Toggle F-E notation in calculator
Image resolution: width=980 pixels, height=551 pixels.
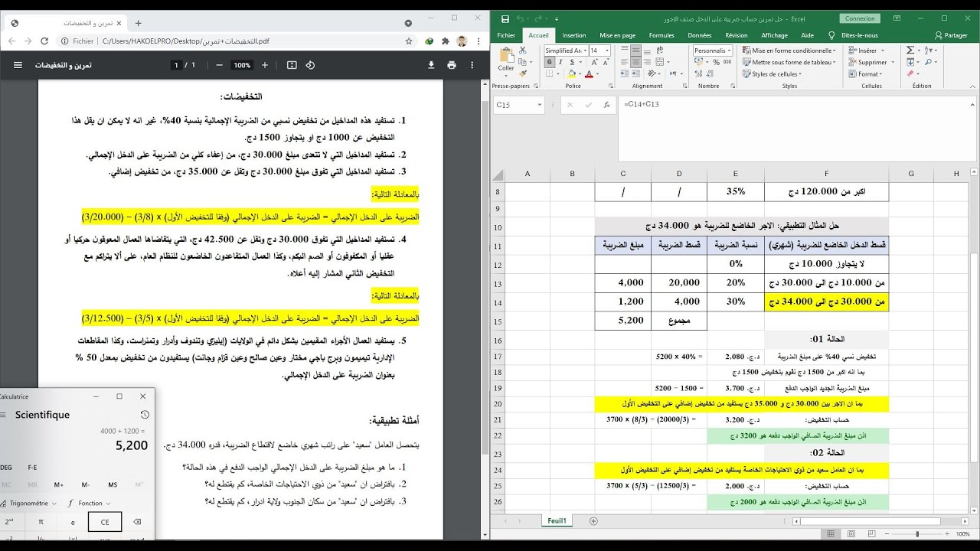[x=32, y=467]
